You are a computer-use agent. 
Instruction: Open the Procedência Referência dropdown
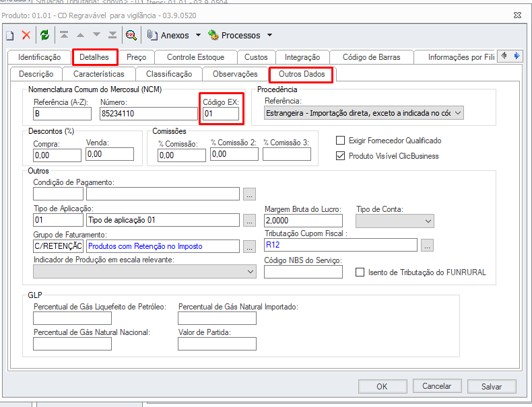tap(364, 113)
